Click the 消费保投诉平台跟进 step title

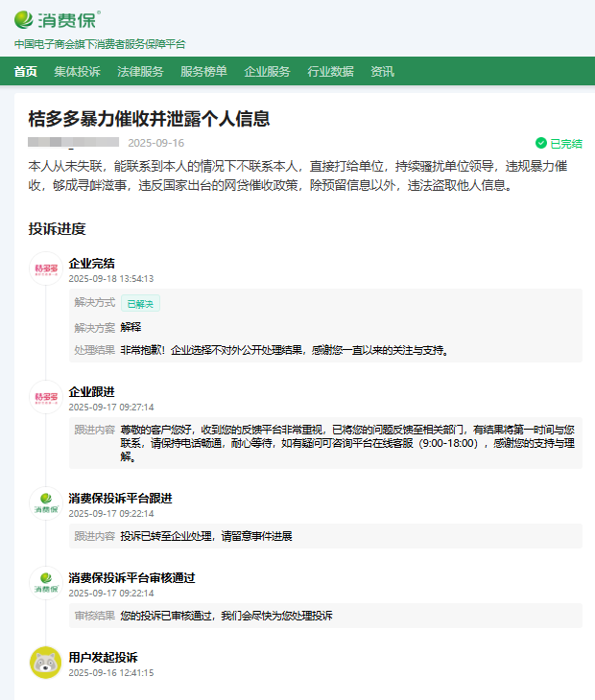120,499
